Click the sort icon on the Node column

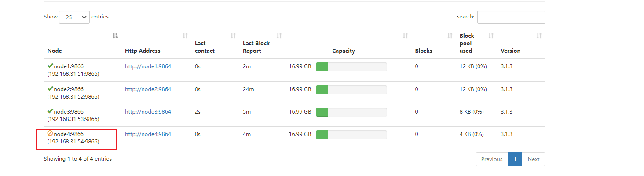click(x=115, y=36)
